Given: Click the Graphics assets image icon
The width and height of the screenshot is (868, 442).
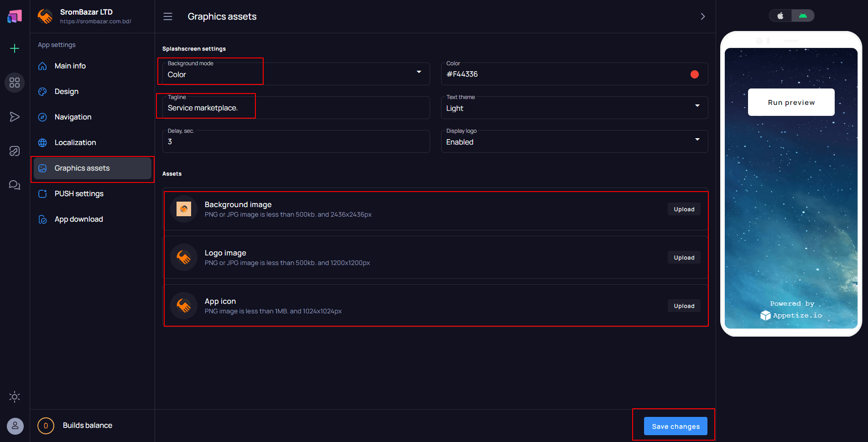Looking at the screenshot, I should point(42,168).
